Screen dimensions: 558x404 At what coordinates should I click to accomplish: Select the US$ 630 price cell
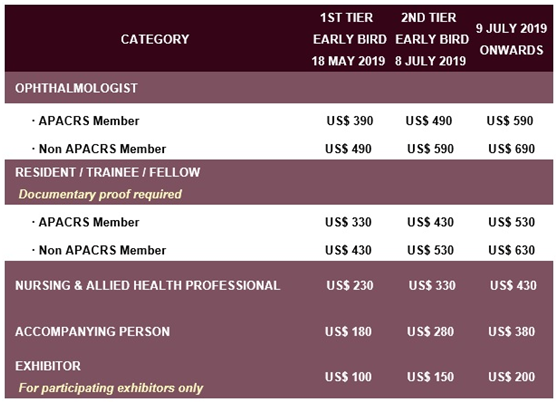point(511,250)
